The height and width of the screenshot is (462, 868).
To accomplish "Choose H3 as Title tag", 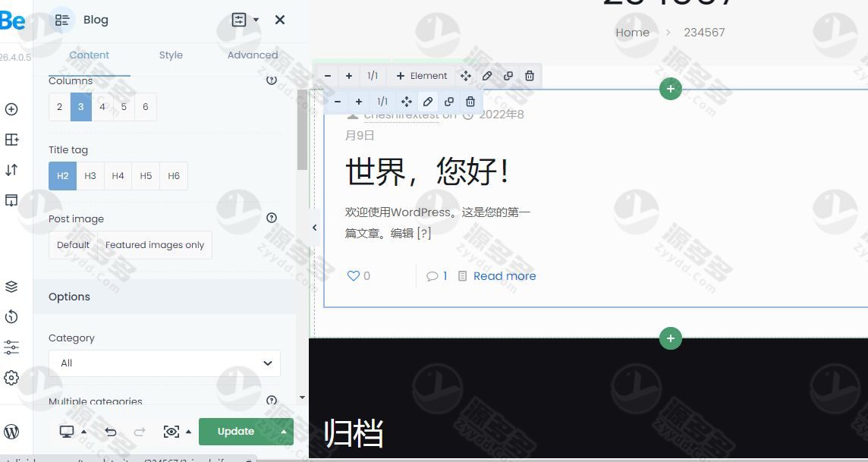I will (x=90, y=176).
